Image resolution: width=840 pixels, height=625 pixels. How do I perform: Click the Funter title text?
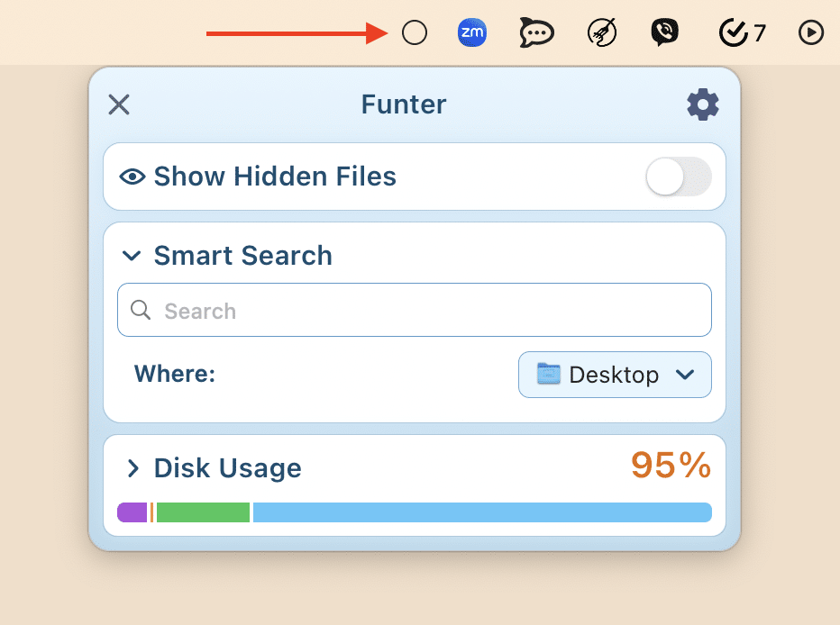click(404, 104)
